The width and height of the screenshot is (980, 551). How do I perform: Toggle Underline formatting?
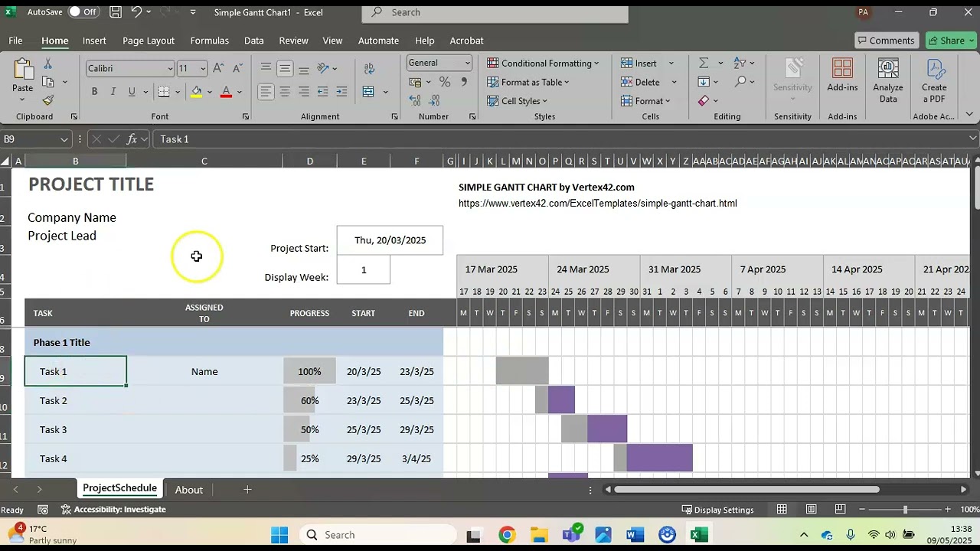pyautogui.click(x=132, y=92)
